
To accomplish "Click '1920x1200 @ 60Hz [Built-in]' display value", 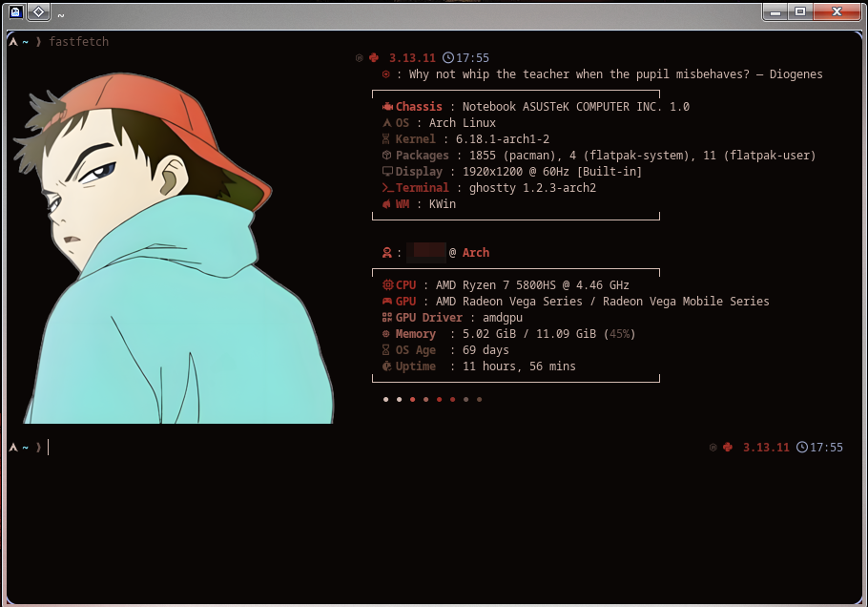I will pyautogui.click(x=552, y=171).
